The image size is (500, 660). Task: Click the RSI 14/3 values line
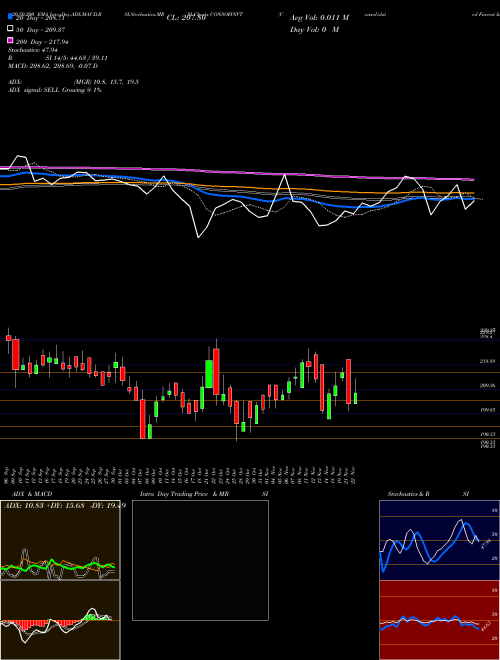58,58
